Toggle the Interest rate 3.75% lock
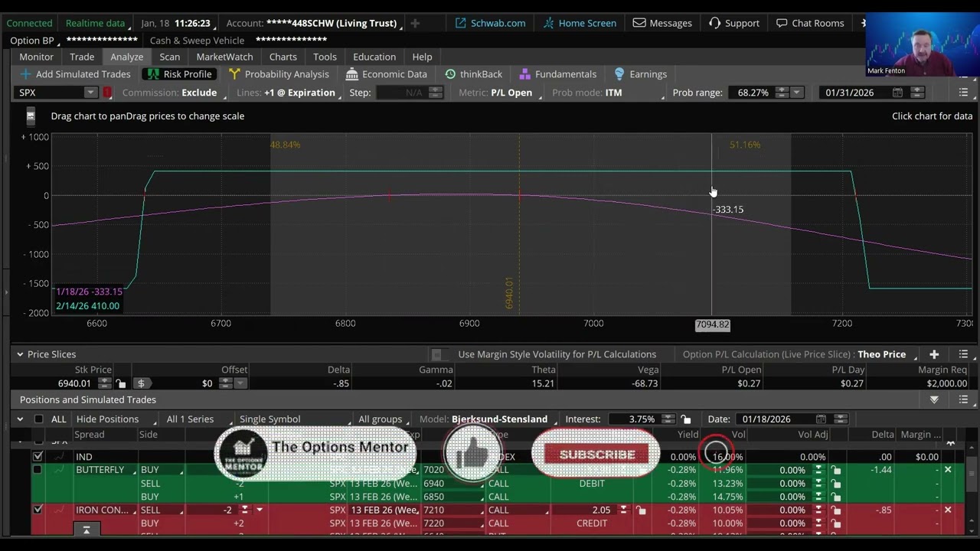This screenshot has width=980, height=551. pyautogui.click(x=686, y=419)
